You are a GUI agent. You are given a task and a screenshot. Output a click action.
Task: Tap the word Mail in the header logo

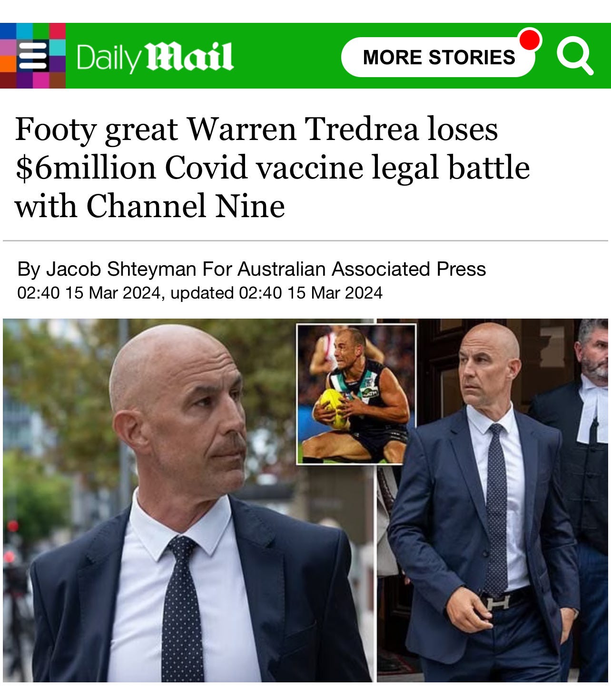click(x=189, y=57)
